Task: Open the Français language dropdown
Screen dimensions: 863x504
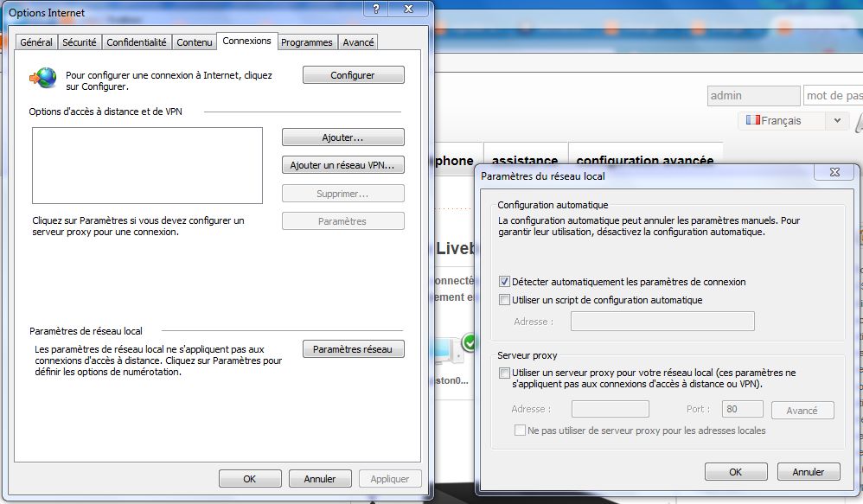Action: click(x=796, y=120)
